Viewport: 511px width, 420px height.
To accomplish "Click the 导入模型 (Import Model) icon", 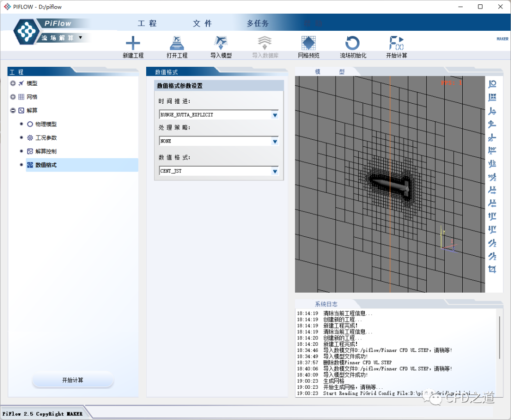I will click(220, 44).
